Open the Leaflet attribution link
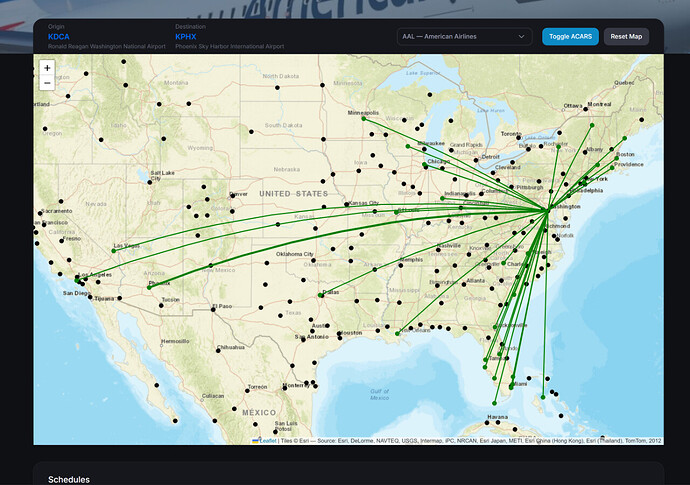Image resolution: width=690 pixels, height=485 pixels. pyautogui.click(x=267, y=440)
